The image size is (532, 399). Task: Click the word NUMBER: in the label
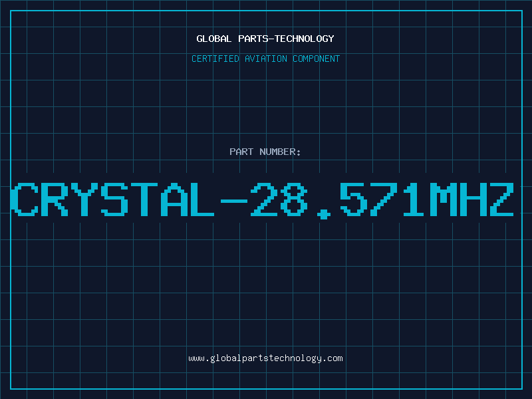pos(280,152)
